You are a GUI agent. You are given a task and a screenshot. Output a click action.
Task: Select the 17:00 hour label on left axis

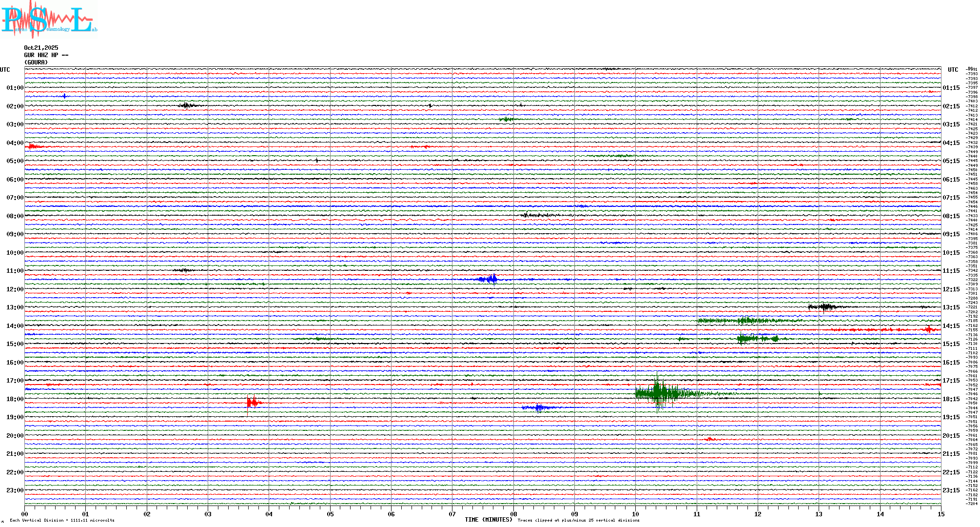15,381
